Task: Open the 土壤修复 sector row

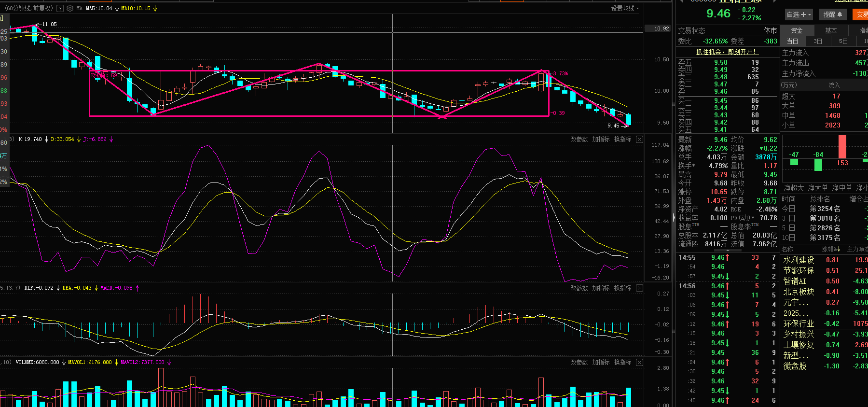Action: (825, 345)
